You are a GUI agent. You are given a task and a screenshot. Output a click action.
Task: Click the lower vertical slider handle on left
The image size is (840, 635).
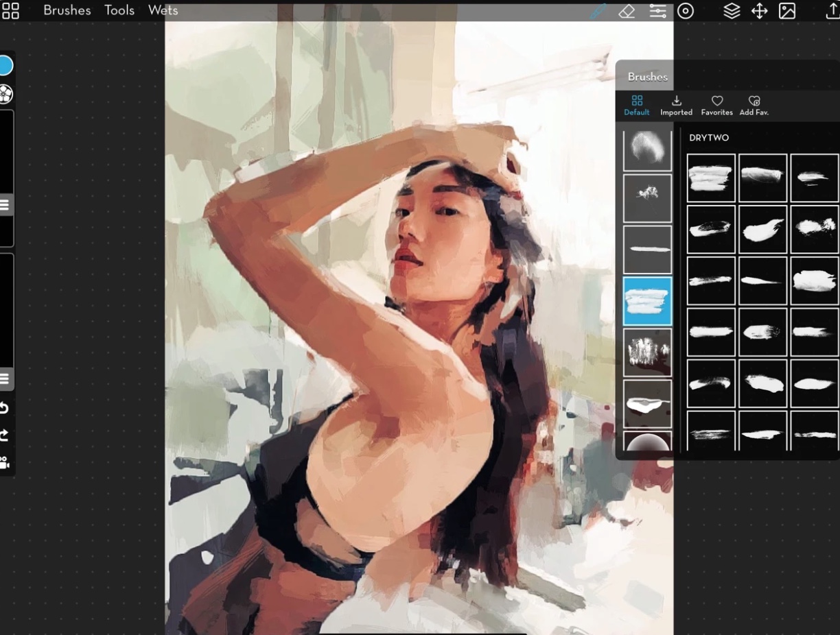pyautogui.click(x=5, y=379)
